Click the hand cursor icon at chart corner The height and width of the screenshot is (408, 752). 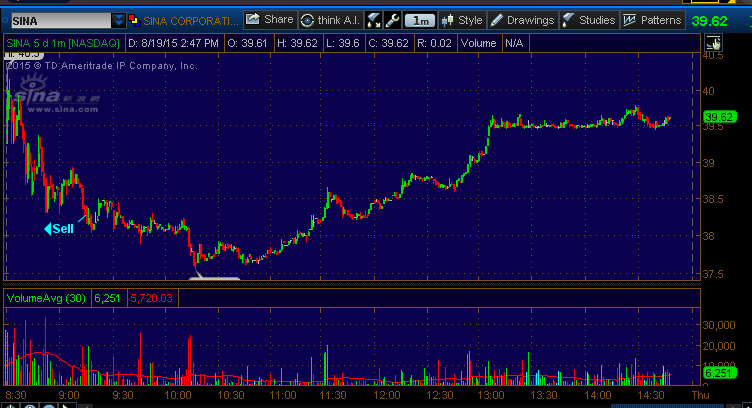713,42
